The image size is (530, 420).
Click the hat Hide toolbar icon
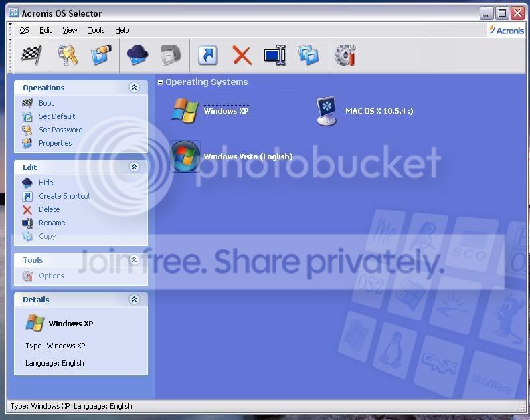(137, 55)
